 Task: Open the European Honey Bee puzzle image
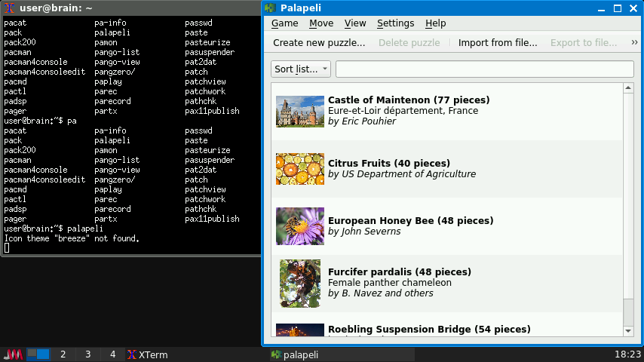pos(299,226)
